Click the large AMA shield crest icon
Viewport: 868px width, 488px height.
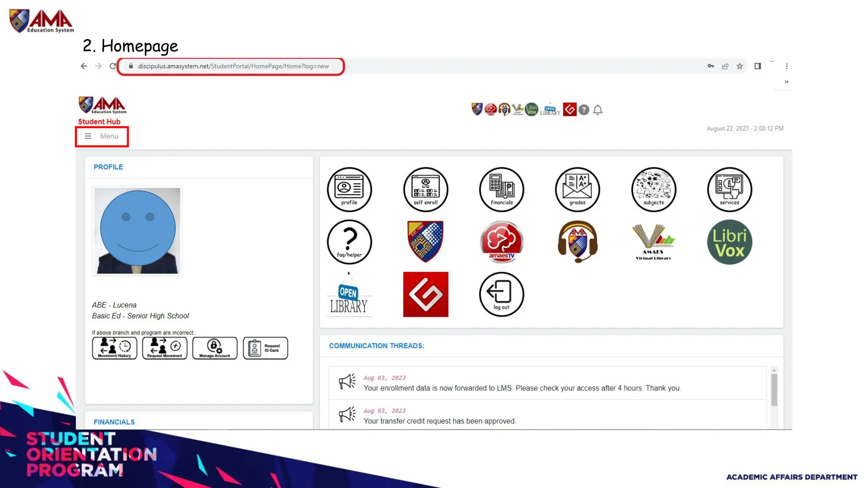426,241
